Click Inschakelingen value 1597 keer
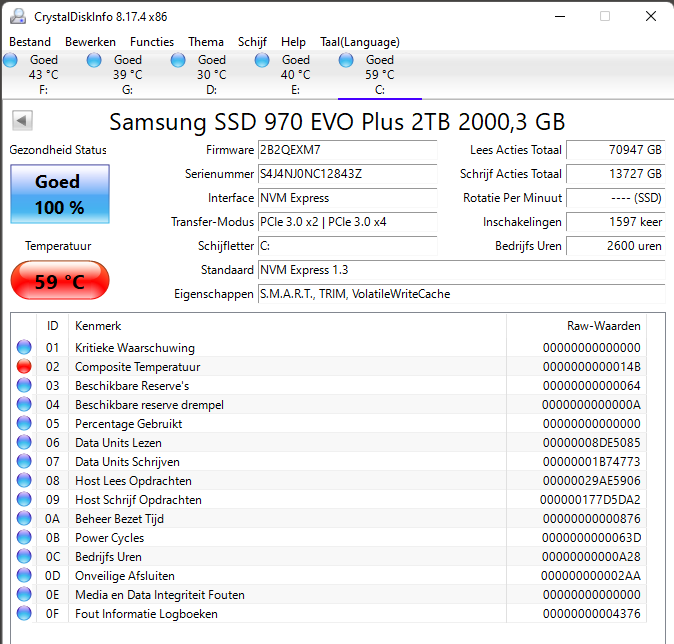The image size is (674, 644). 616,222
